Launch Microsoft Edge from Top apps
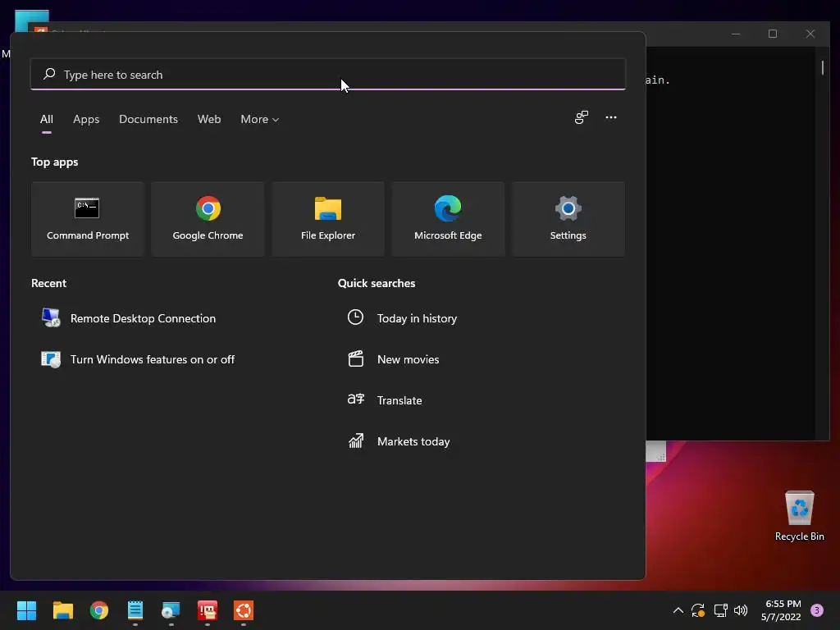840x630 pixels. tap(448, 218)
